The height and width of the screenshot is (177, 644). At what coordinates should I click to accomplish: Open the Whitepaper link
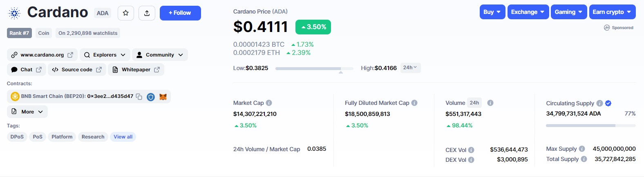pyautogui.click(x=136, y=70)
